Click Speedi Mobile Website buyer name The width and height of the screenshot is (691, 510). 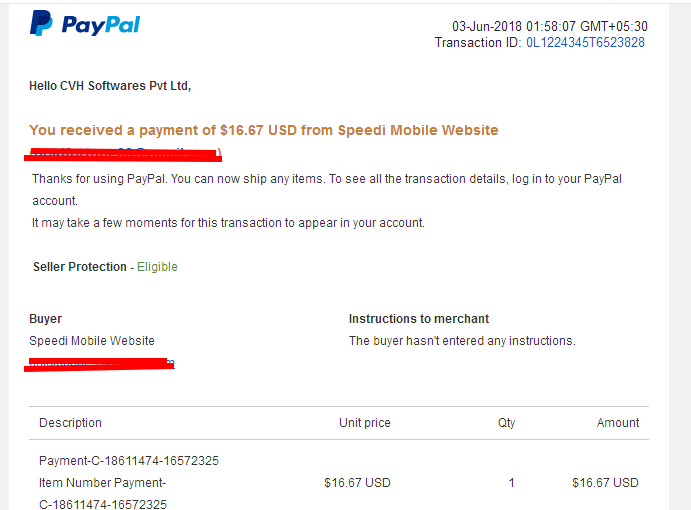[x=92, y=341]
